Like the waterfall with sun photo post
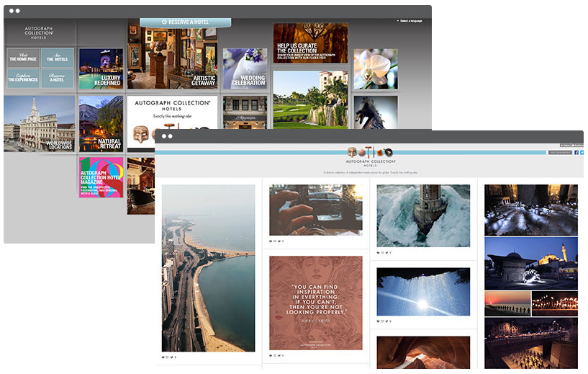 [378, 321]
